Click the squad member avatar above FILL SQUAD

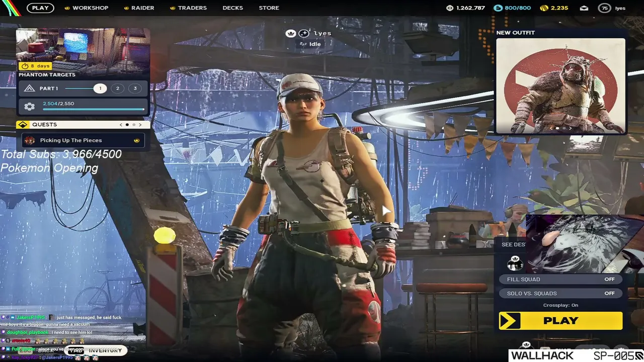pyautogui.click(x=515, y=263)
